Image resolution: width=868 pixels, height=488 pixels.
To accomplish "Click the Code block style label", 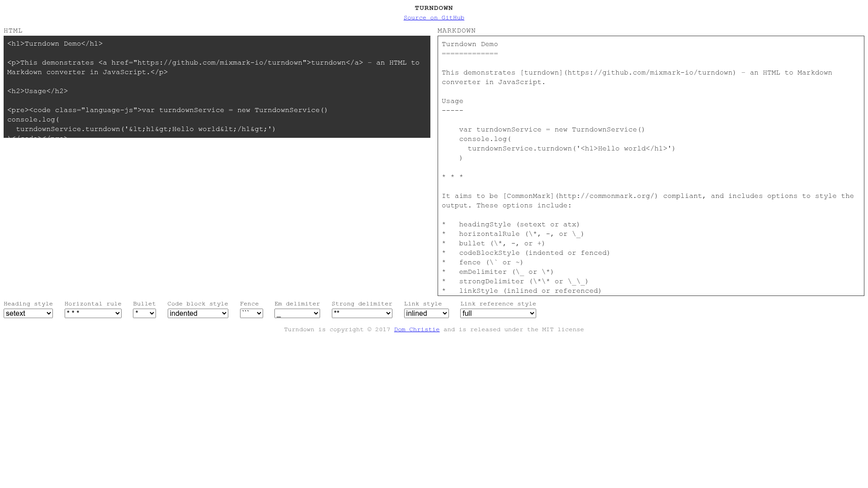I will click(x=198, y=304).
